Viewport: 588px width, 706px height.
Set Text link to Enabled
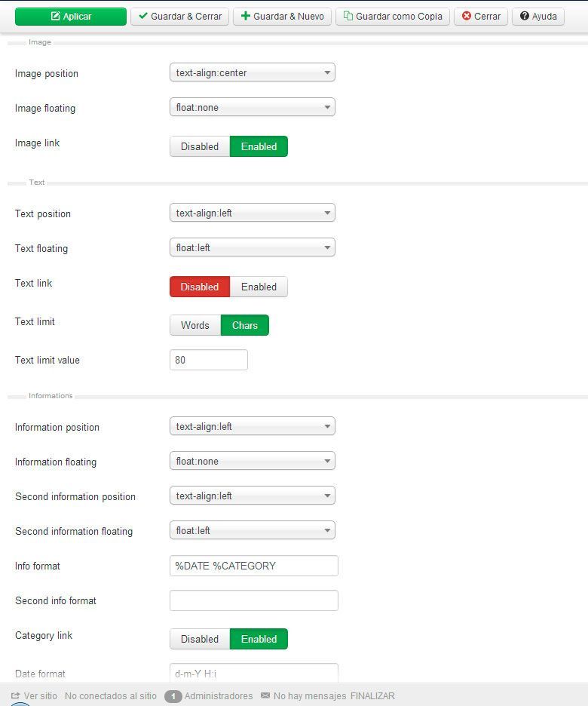pyautogui.click(x=259, y=287)
